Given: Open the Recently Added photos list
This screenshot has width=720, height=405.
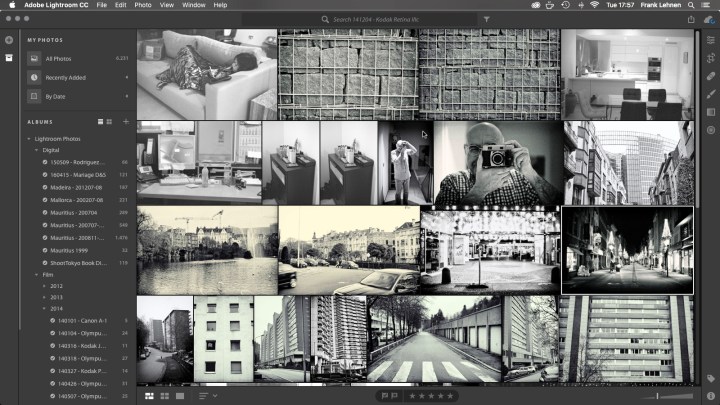Looking at the screenshot, I should click(x=67, y=78).
